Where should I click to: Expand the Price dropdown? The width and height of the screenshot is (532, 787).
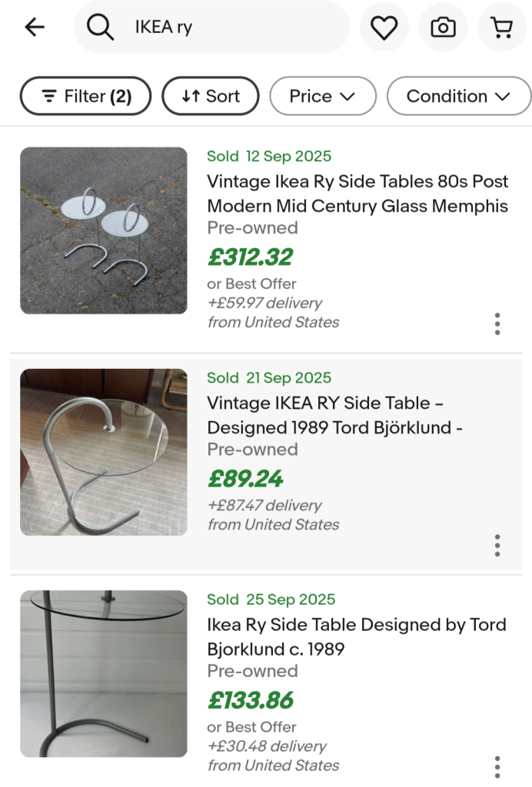click(x=322, y=96)
